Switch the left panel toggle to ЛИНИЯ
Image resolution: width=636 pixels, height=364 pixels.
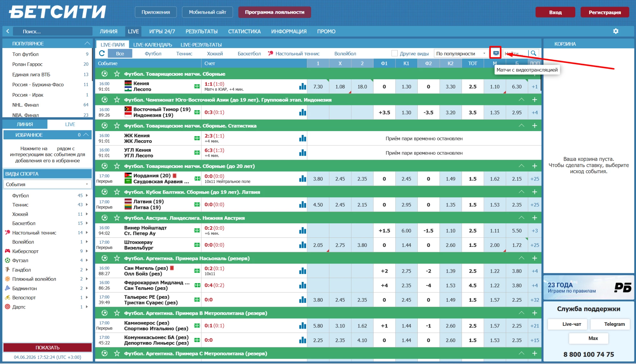coord(25,124)
